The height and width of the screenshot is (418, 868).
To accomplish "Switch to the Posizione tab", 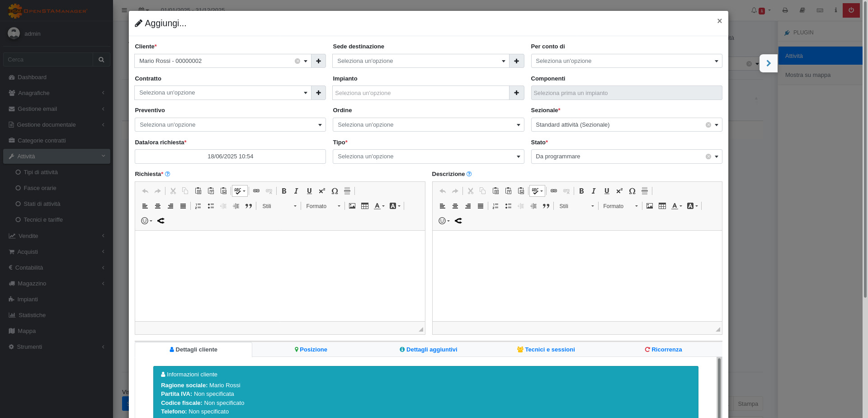I will (x=311, y=349).
